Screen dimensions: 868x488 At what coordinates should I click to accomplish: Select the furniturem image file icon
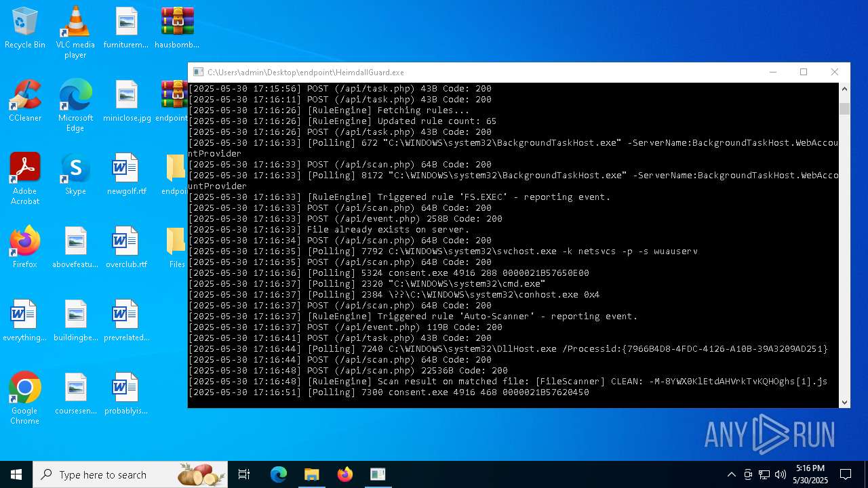pyautogui.click(x=125, y=28)
